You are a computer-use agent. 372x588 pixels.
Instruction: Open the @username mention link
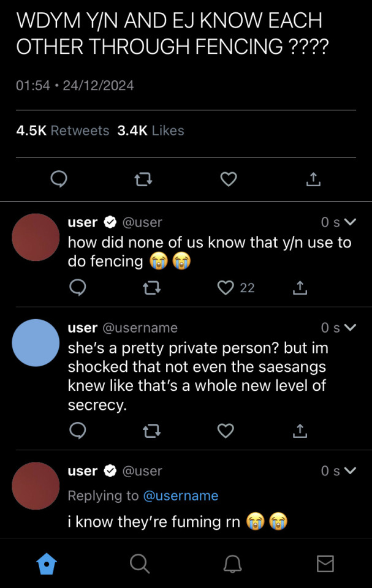[x=180, y=496]
